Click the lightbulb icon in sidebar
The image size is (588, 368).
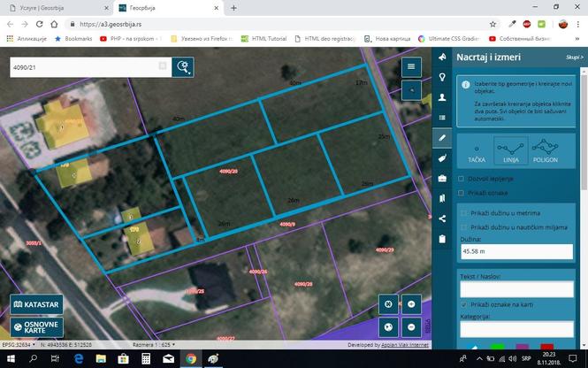(442, 77)
